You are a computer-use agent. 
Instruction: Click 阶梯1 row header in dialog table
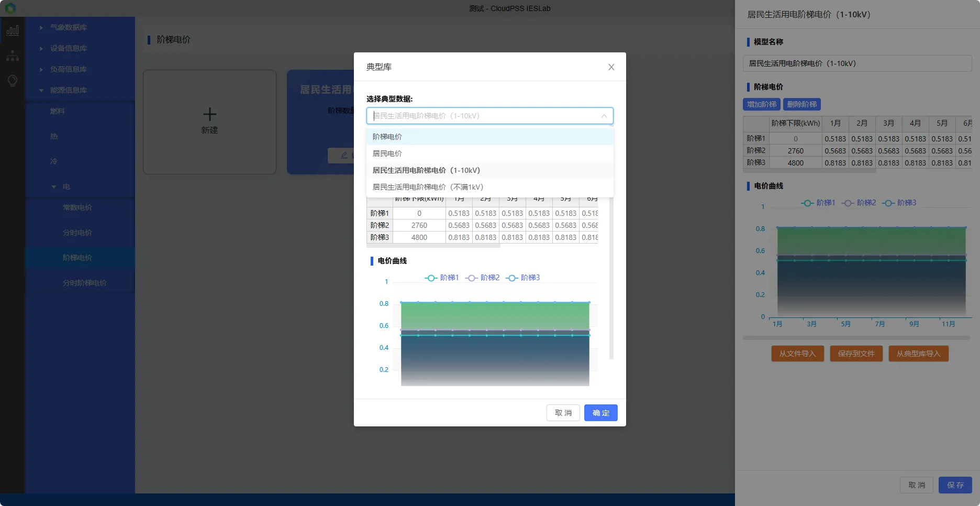[380, 213]
